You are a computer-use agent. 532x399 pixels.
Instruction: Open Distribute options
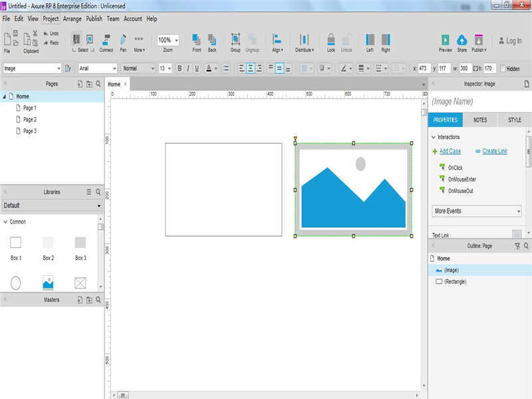(305, 43)
